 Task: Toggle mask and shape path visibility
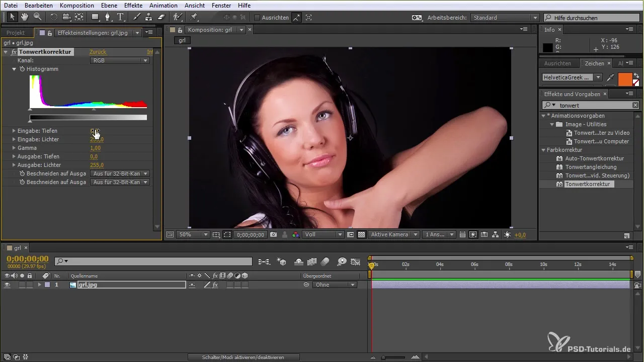[x=227, y=235]
